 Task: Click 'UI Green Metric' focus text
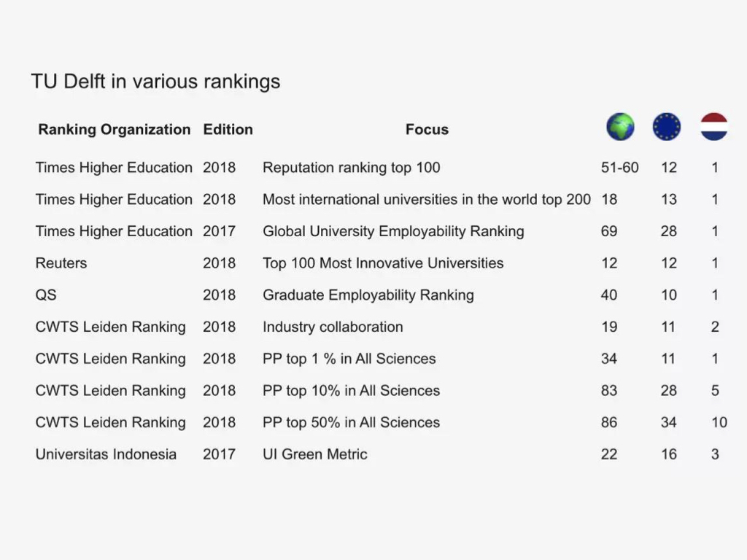tap(315, 455)
